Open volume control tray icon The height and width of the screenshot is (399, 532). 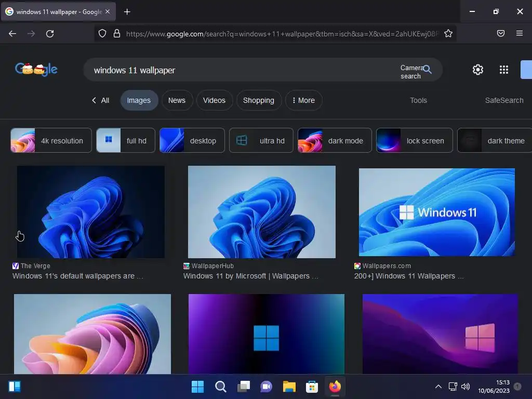click(465, 387)
